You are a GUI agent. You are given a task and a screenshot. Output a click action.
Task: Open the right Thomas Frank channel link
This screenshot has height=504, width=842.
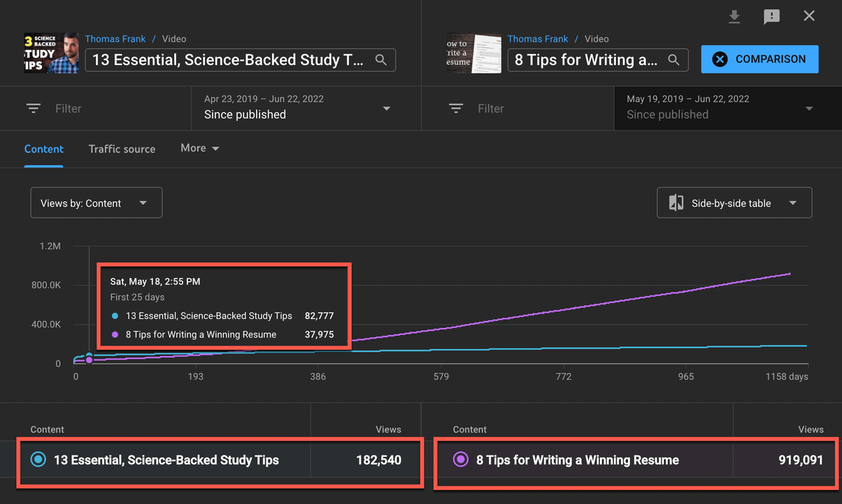[x=538, y=39]
